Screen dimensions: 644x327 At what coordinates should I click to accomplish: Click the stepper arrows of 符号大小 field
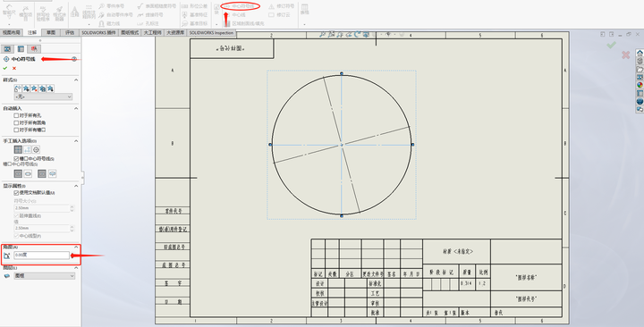[x=72, y=208]
